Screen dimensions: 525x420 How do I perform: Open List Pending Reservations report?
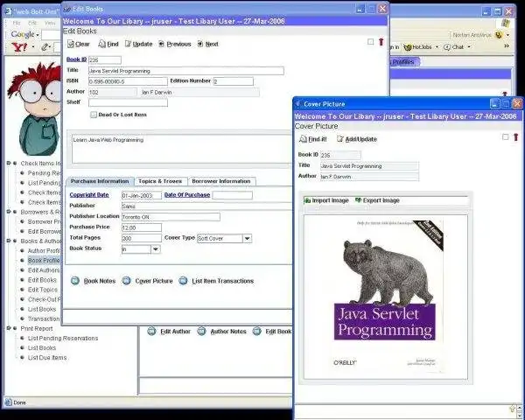[x=63, y=338]
